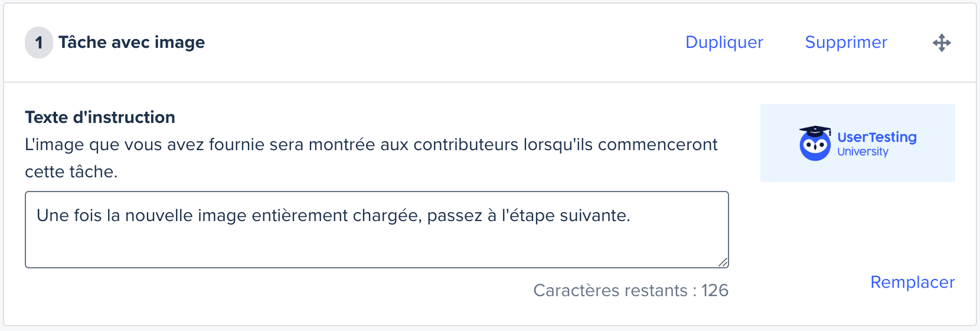Image resolution: width=980 pixels, height=331 pixels.
Task: Click the "Tâche avec image" title
Action: 132,43
